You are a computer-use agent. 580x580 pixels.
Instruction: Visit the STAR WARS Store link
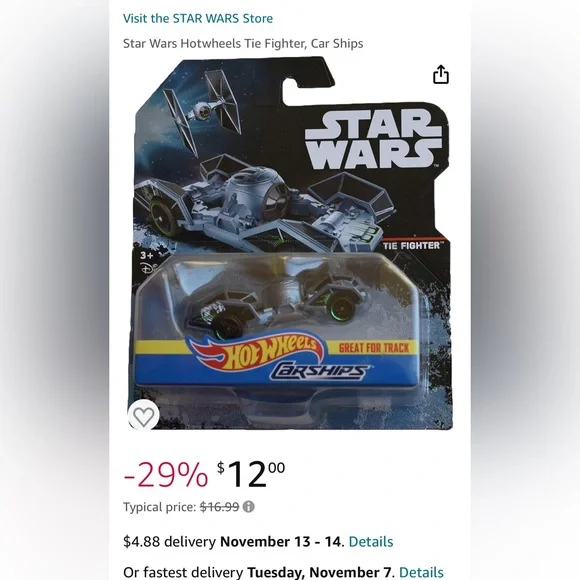pyautogui.click(x=198, y=18)
